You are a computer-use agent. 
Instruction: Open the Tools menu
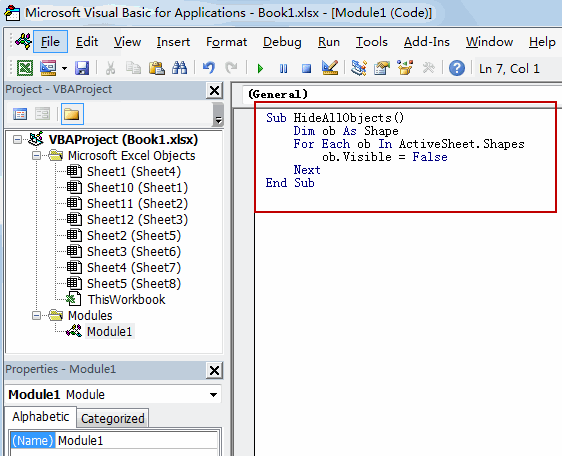click(372, 42)
